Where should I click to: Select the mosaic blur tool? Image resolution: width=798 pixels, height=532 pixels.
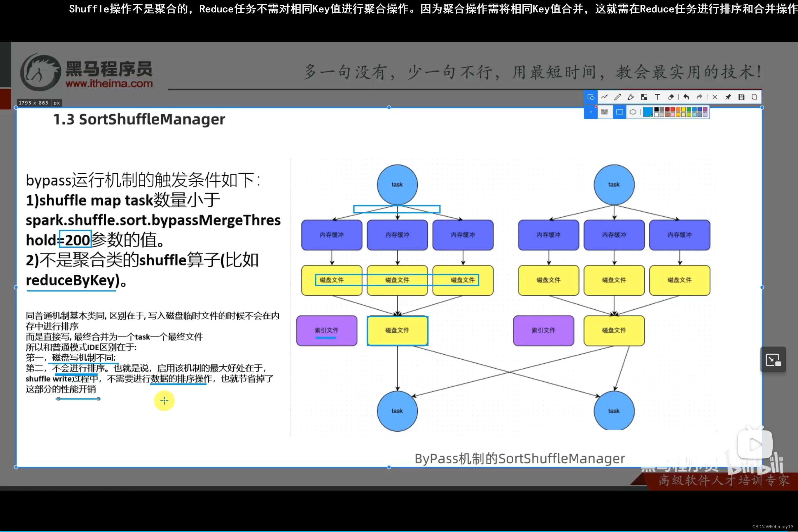click(644, 97)
